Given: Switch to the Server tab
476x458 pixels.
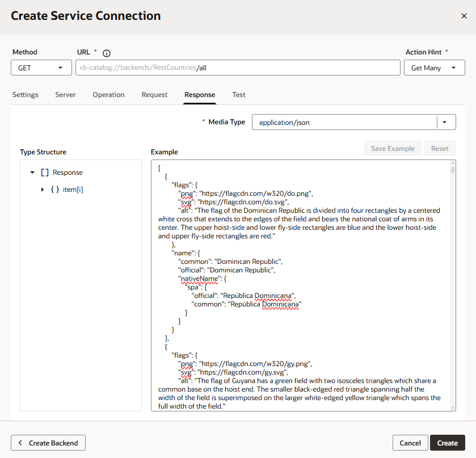Looking at the screenshot, I should pos(65,95).
